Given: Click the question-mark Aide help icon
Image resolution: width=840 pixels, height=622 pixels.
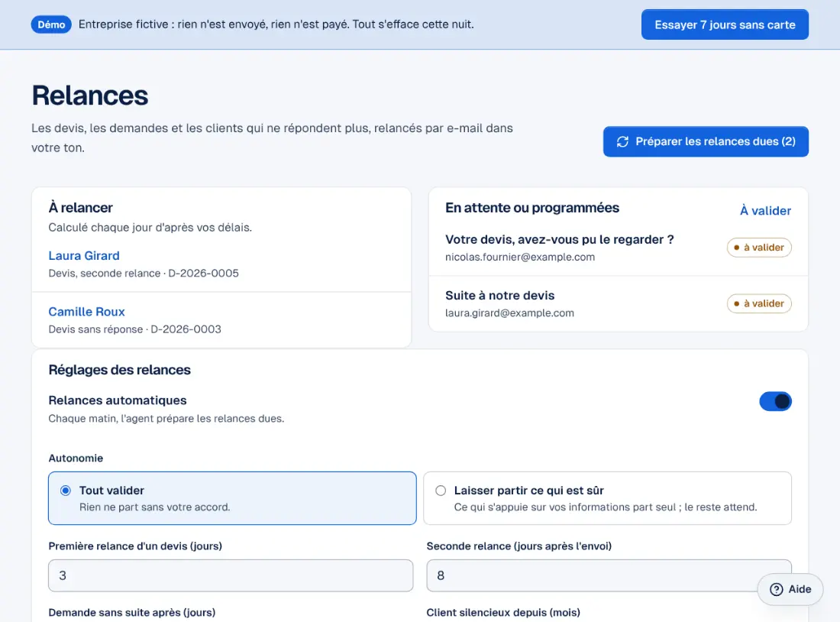Looking at the screenshot, I should tap(777, 589).
